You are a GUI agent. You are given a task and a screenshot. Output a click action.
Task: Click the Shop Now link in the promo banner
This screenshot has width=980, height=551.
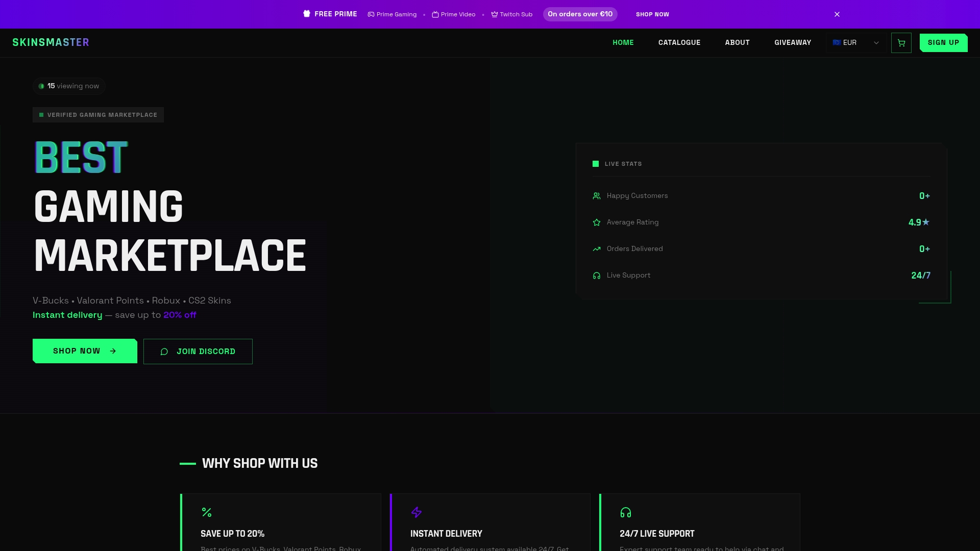click(652, 14)
